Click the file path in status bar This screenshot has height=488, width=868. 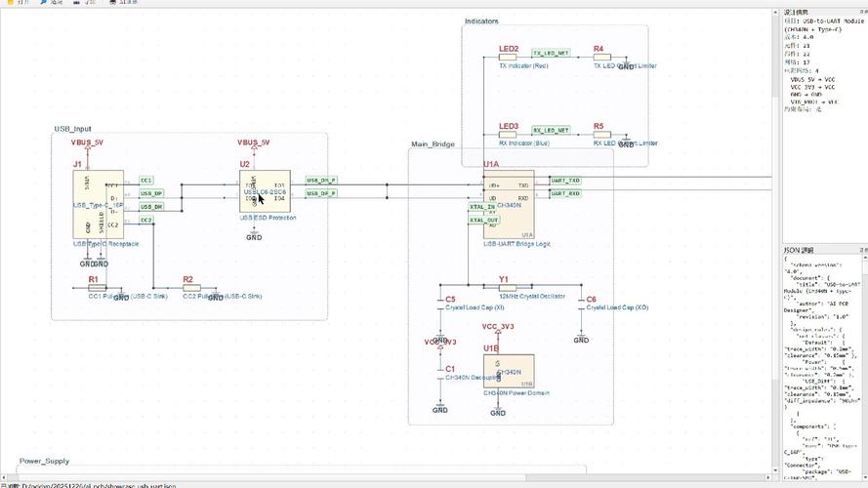click(99, 485)
